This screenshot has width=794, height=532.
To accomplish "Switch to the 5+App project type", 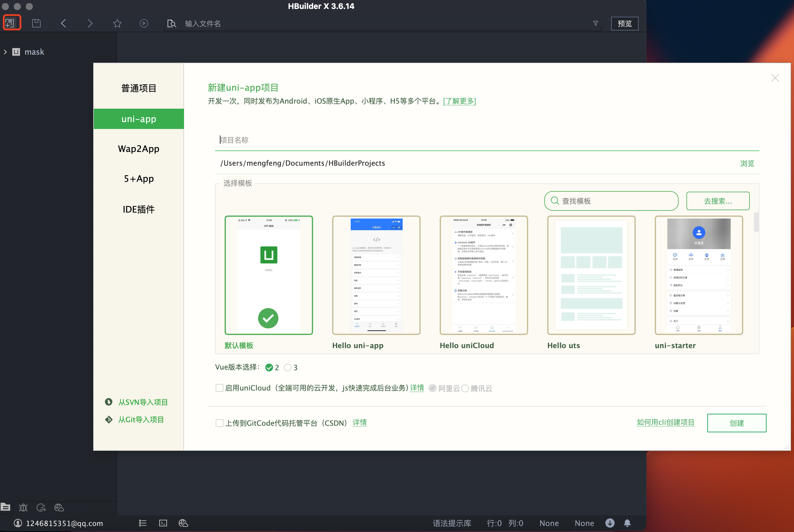I will pos(139,179).
